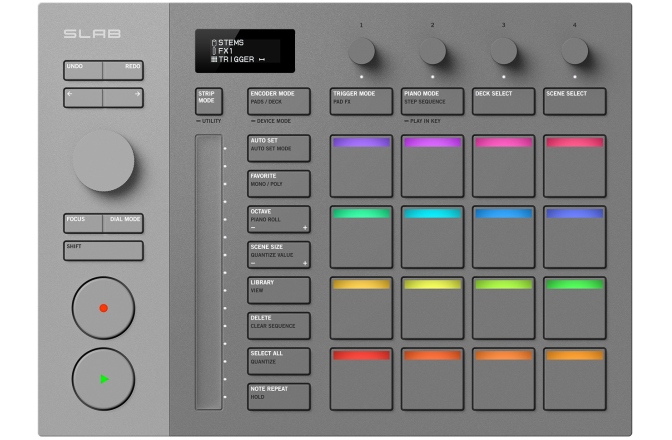
Task: Click the large main dial
Action: (x=103, y=161)
